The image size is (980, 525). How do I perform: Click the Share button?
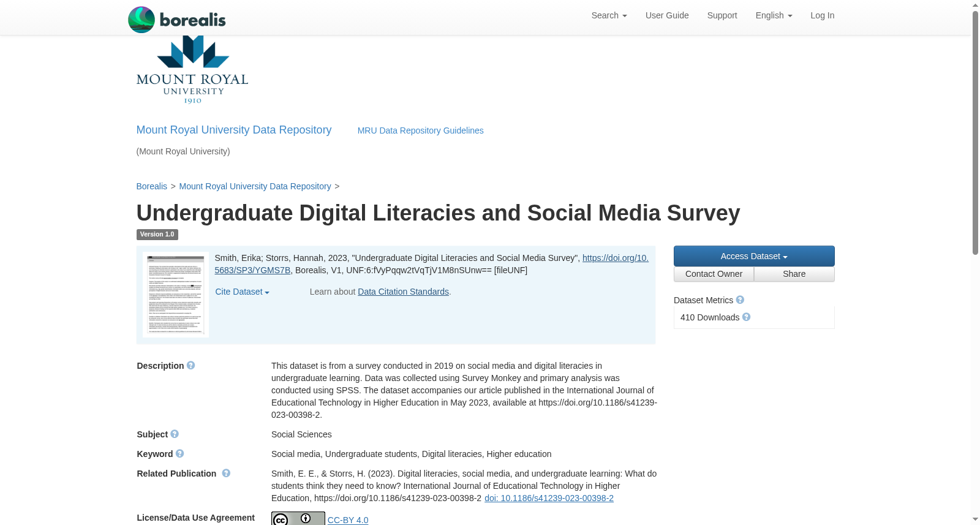(794, 274)
